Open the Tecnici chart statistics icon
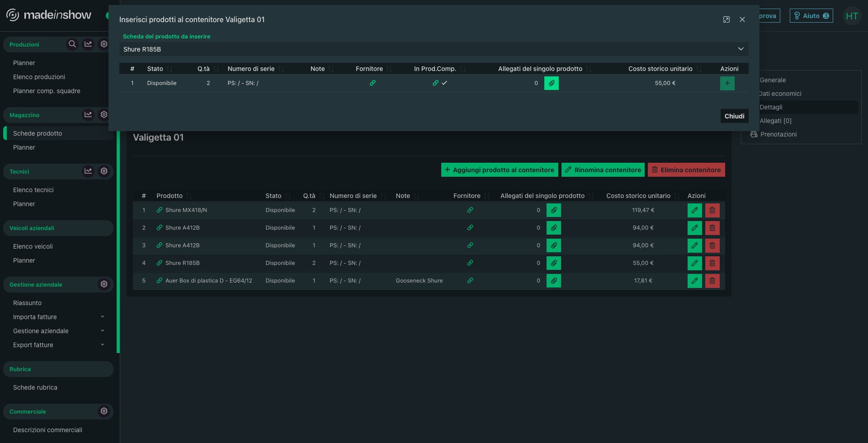 88,171
